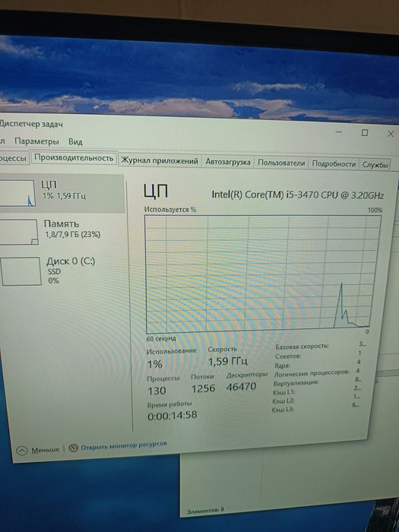Click the 60 секунд graph label

(x=161, y=339)
